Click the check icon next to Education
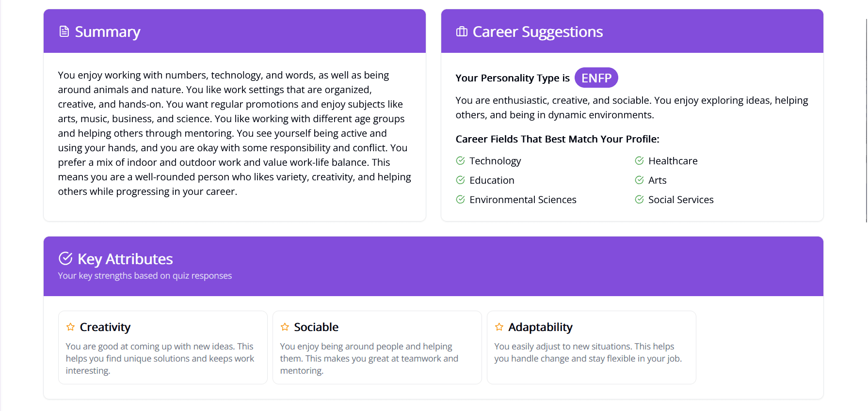The height and width of the screenshot is (411, 868). (x=461, y=180)
